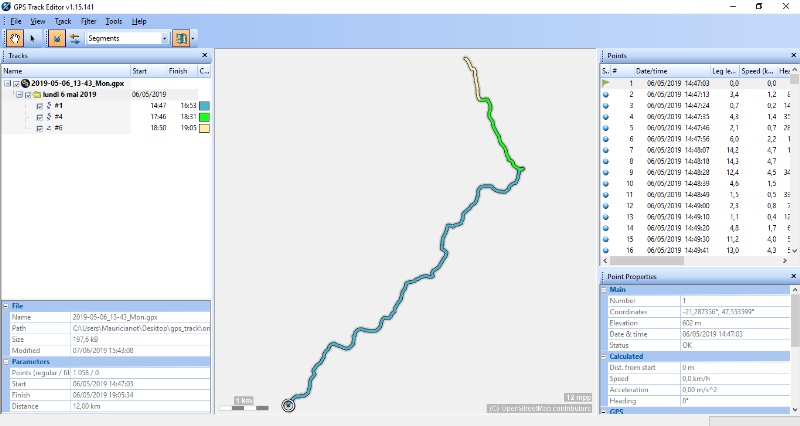Viewport: 800px width, 426px height.
Task: Uncheck the track #1 checkbox
Action: (x=40, y=106)
